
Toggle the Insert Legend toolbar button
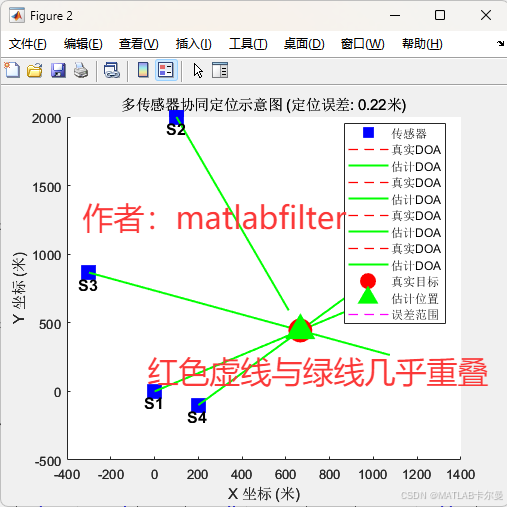tap(166, 70)
